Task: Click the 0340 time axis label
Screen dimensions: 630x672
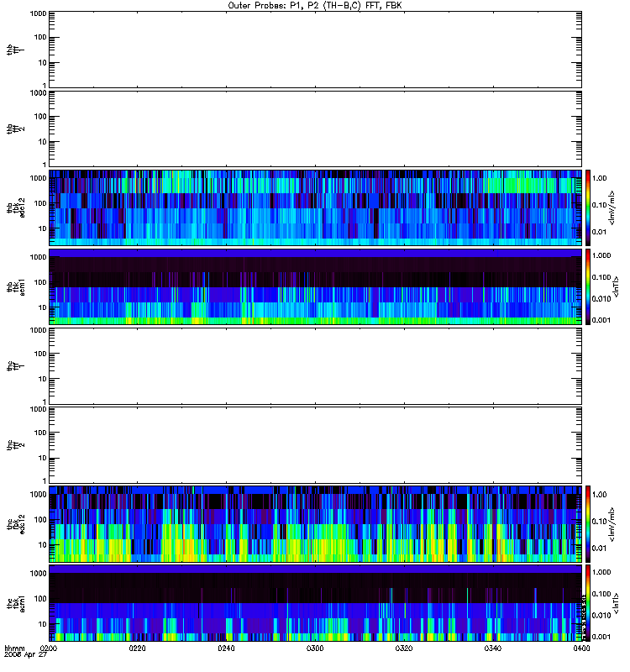Action: click(493, 648)
